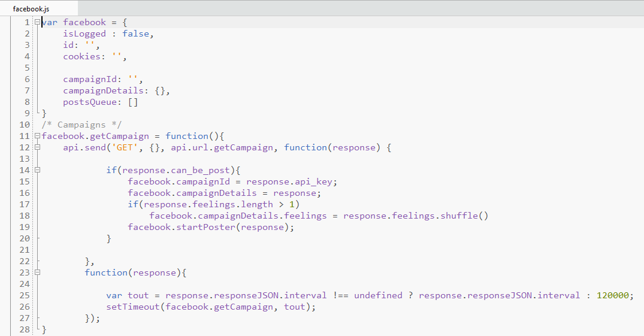Click 'postsQueue' on line 8
The image size is (644, 336).
click(x=89, y=102)
